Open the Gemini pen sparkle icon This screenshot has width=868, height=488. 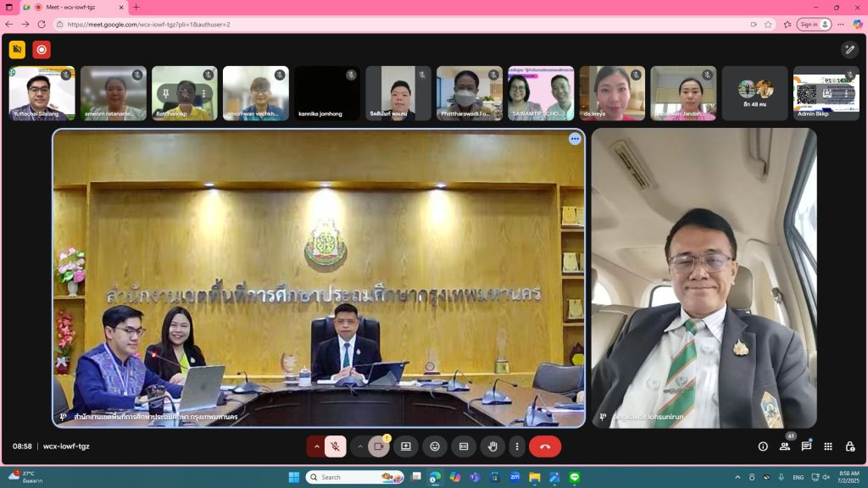coord(849,50)
